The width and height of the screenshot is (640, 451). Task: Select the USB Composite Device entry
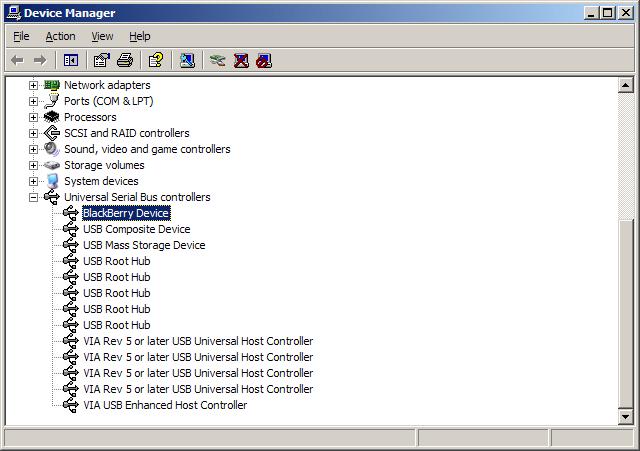pyautogui.click(x=137, y=229)
